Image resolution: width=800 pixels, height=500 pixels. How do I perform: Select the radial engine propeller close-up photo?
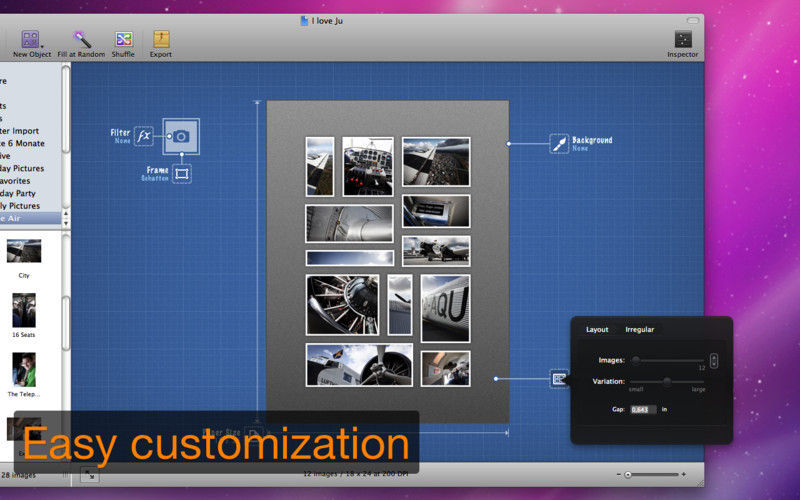(342, 305)
